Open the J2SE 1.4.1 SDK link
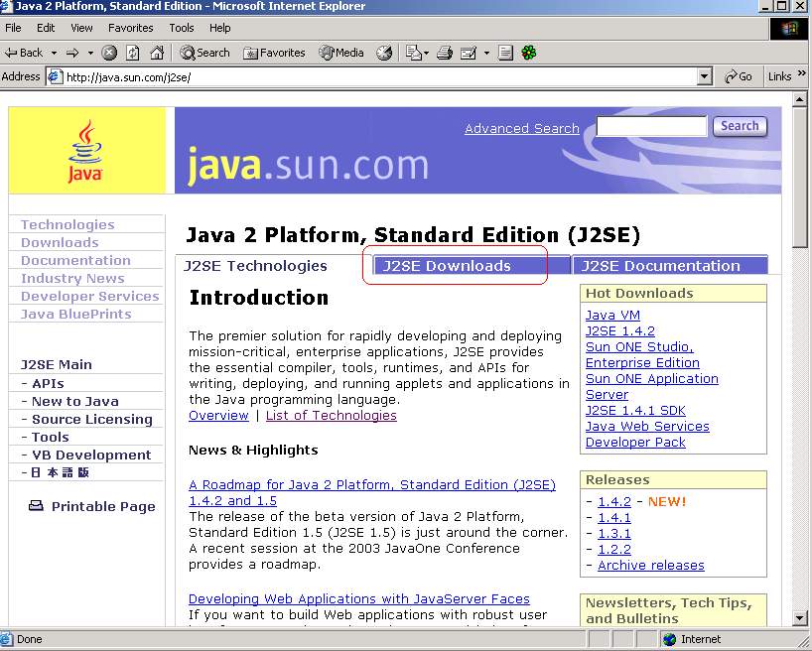Image resolution: width=812 pixels, height=651 pixels. click(x=635, y=411)
